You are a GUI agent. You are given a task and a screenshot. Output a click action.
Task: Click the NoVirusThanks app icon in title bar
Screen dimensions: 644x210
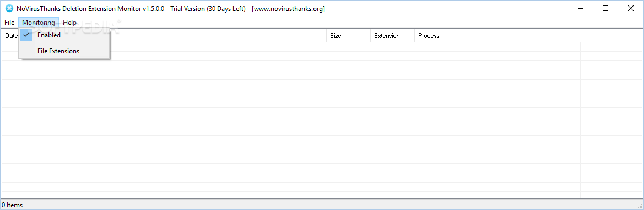(9, 8)
